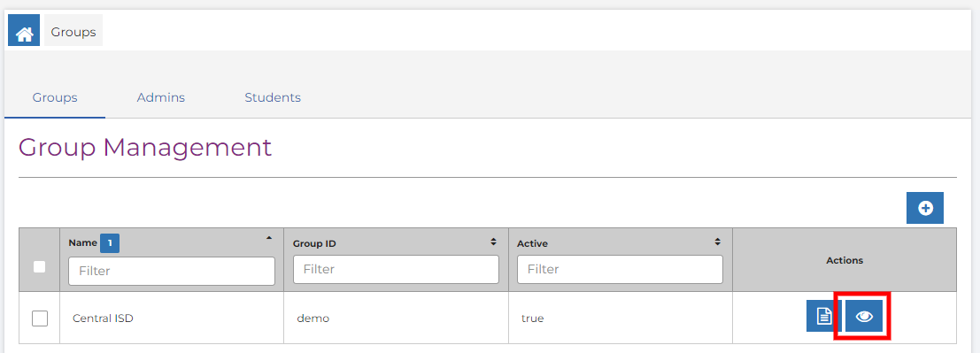980x353 pixels.
Task: Go to the home page icon
Action: pyautogui.click(x=24, y=31)
